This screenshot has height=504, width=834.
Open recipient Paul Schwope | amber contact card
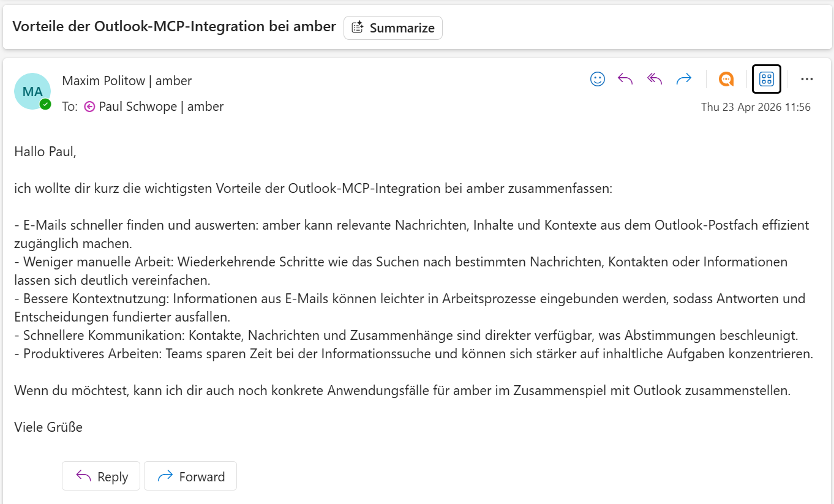(x=161, y=107)
